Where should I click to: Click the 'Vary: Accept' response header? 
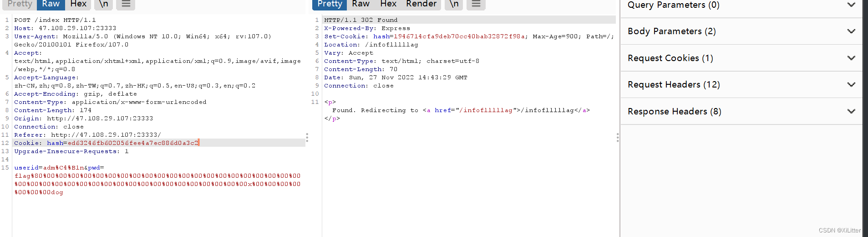348,53
